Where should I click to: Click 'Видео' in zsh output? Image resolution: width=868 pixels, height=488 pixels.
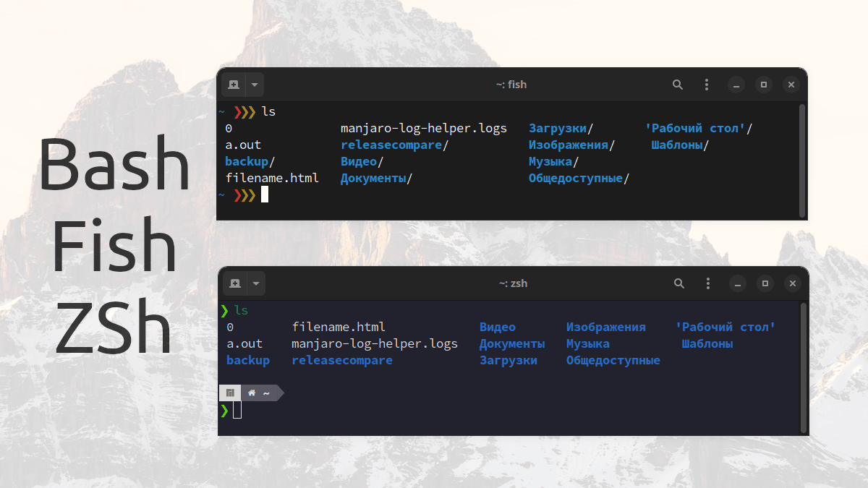coord(498,328)
